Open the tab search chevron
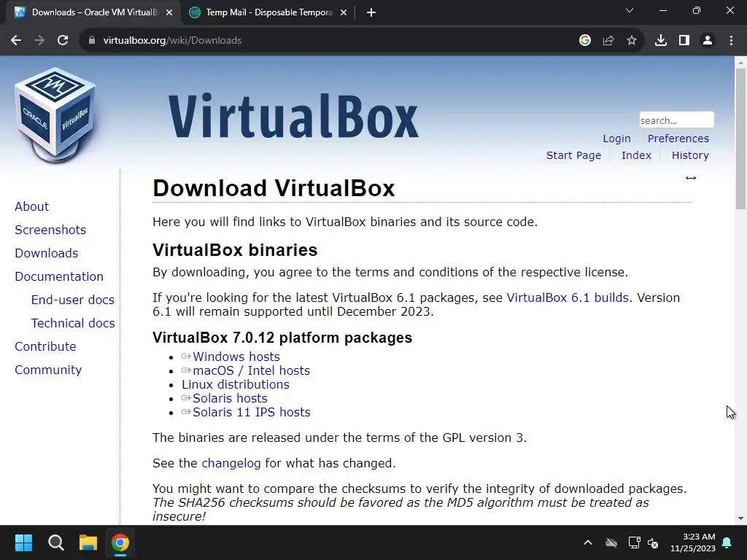This screenshot has height=560, width=747. pyautogui.click(x=630, y=10)
